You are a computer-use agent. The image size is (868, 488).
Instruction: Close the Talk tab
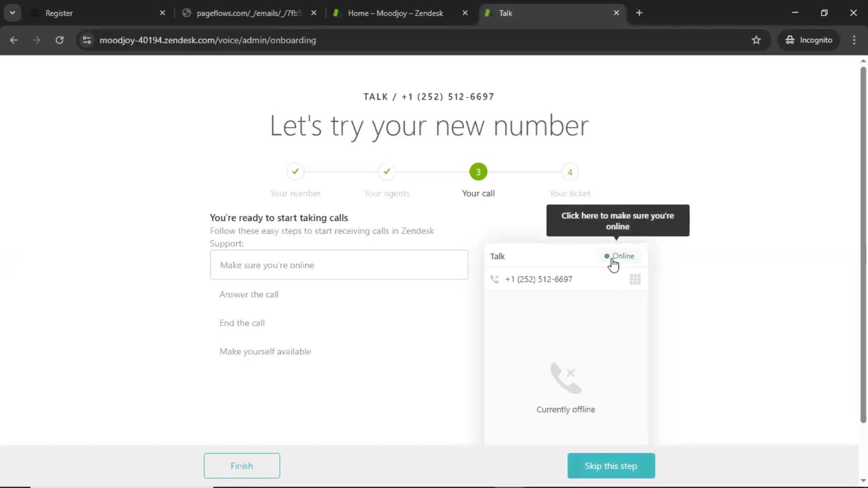click(x=617, y=13)
